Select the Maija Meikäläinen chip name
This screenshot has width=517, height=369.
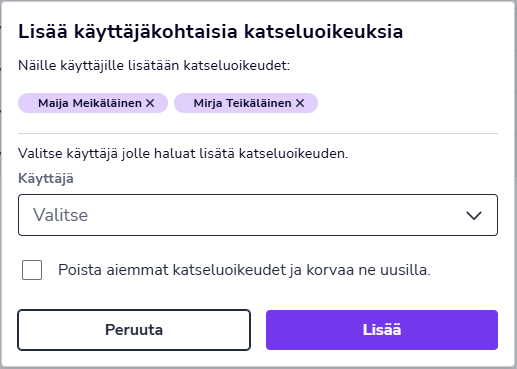pyautogui.click(x=90, y=103)
